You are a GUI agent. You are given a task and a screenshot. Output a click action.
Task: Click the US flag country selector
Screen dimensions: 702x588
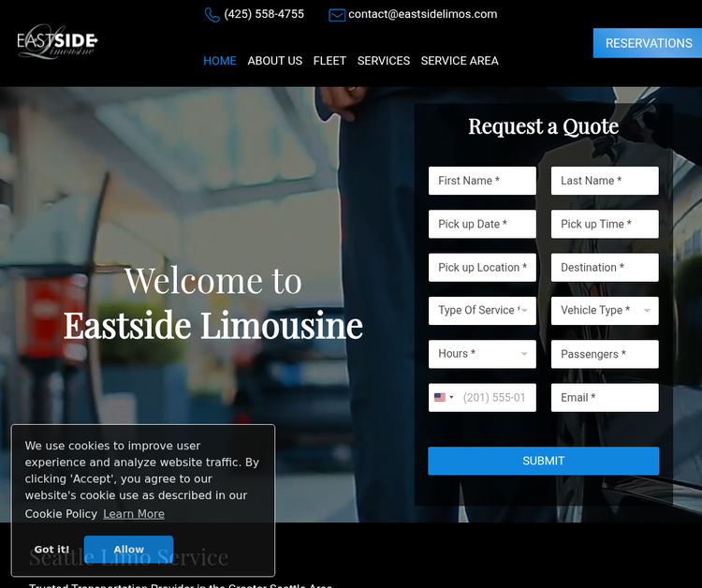tap(444, 397)
